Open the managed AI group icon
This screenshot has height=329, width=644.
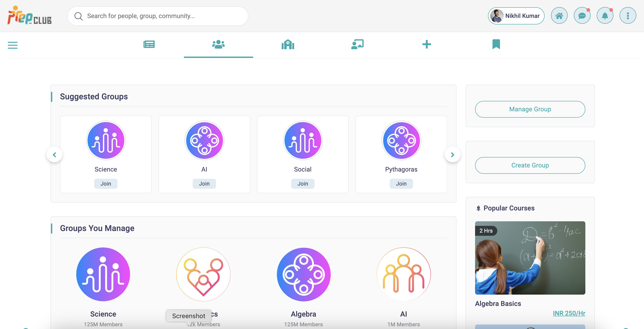404,274
